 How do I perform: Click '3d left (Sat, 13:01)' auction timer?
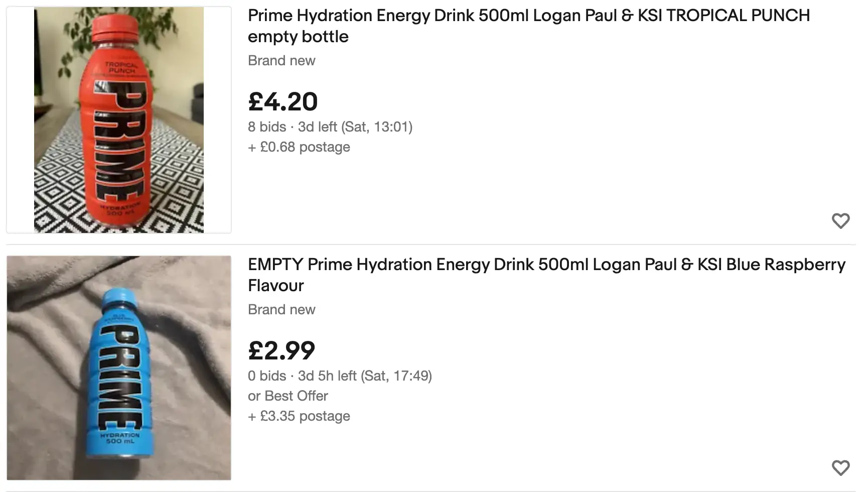tap(354, 127)
